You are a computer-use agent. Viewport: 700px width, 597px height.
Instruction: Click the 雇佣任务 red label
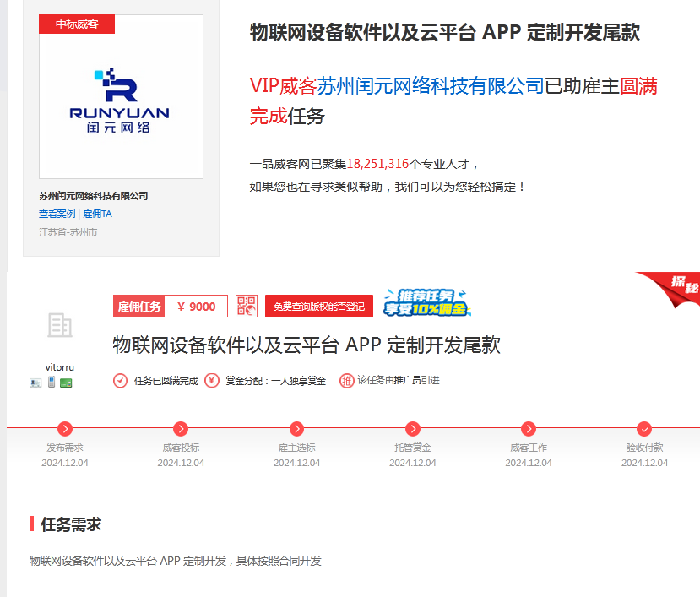138,307
